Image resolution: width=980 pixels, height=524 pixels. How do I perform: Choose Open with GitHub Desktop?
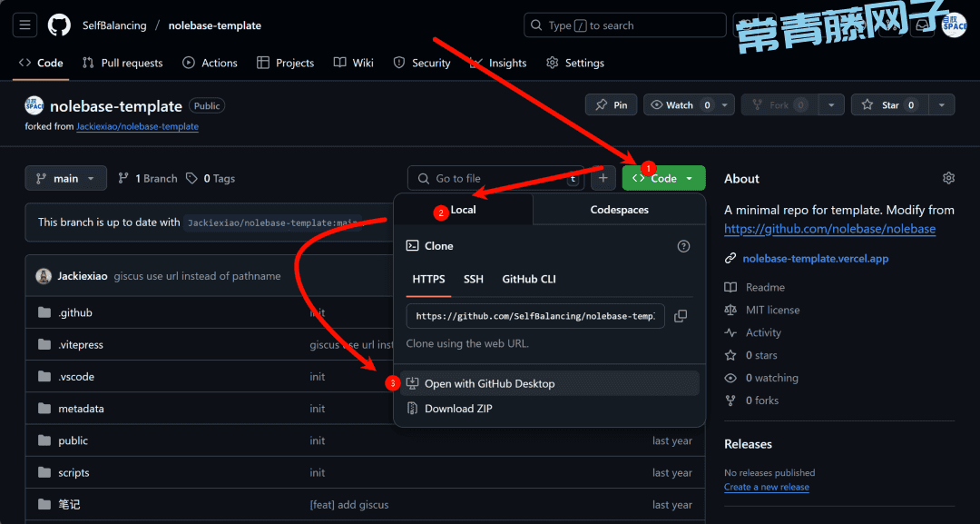[x=549, y=383]
